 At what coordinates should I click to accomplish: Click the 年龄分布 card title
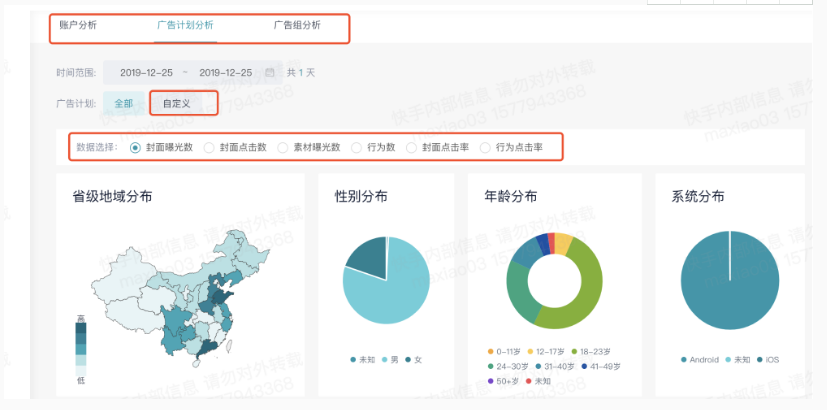click(511, 197)
